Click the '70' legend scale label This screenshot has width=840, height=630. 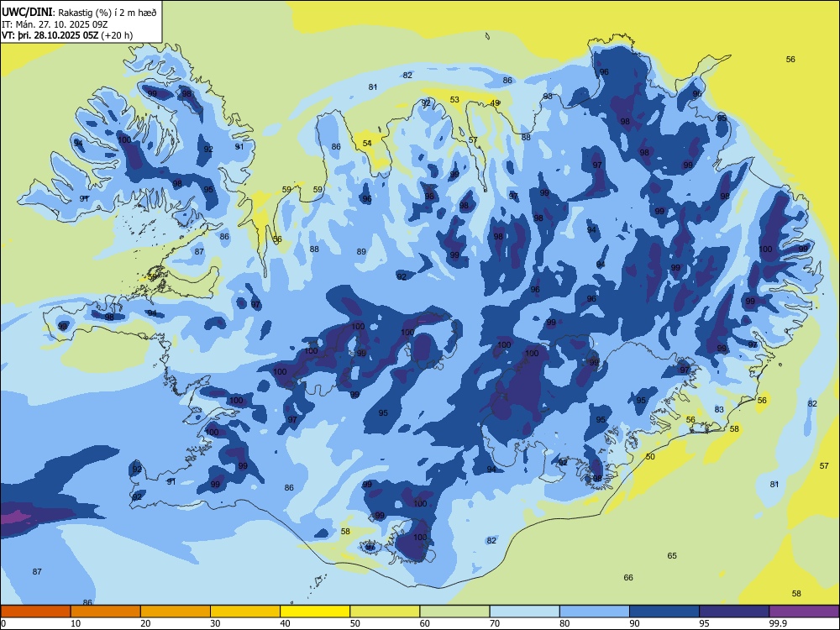pos(495,623)
